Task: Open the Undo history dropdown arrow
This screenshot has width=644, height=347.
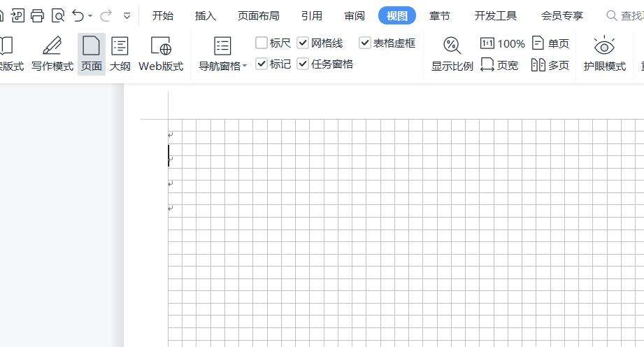Action: [90, 16]
